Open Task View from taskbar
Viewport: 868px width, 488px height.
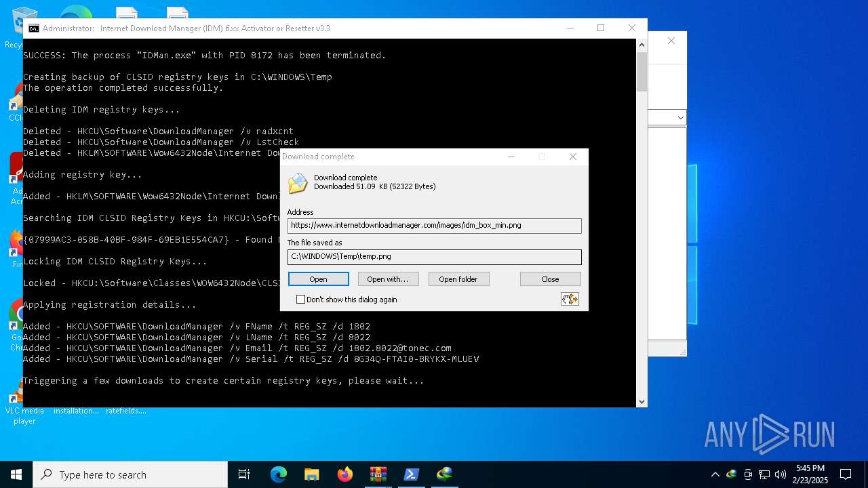[244, 474]
